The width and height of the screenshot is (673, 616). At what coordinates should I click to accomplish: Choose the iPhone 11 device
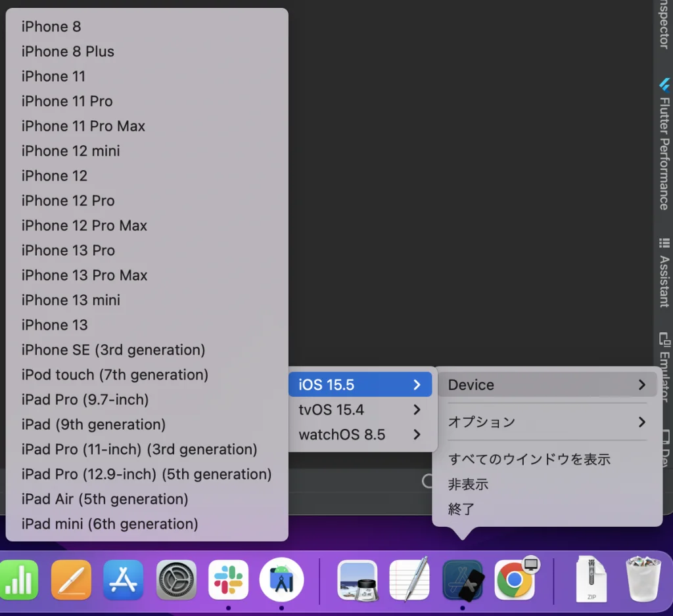tap(147, 76)
